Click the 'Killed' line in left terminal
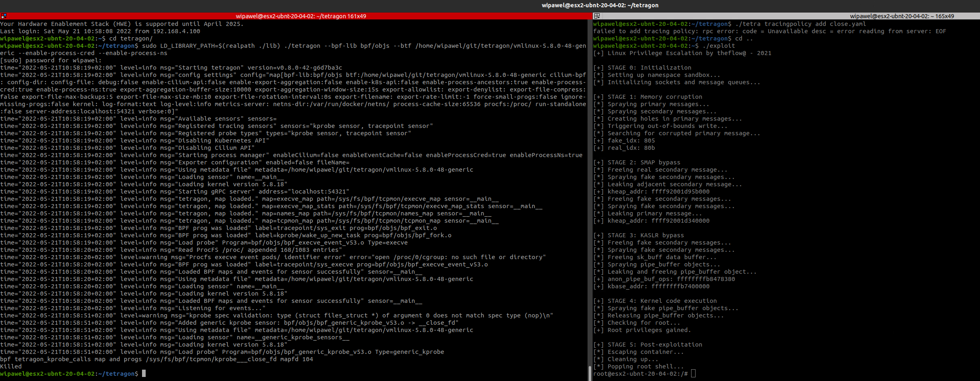Image resolution: width=980 pixels, height=381 pixels. (11, 366)
